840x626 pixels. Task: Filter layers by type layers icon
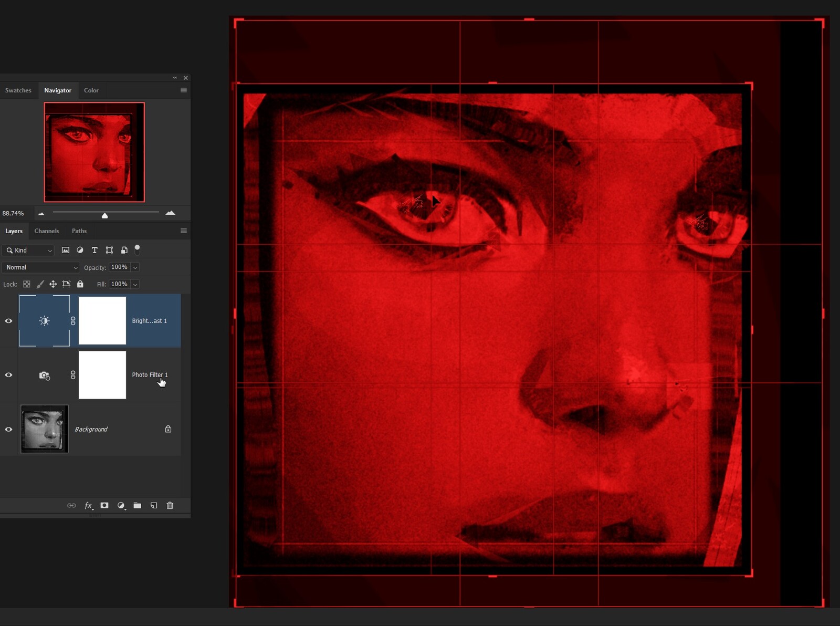(x=94, y=251)
